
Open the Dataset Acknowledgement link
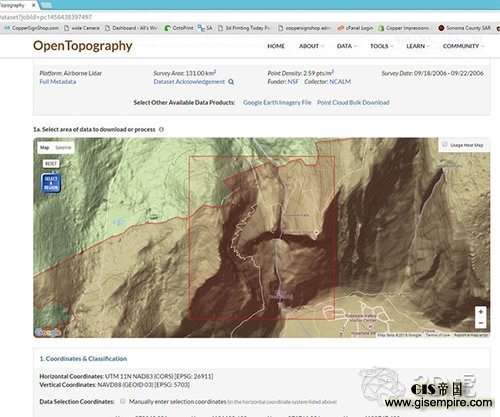(189, 82)
